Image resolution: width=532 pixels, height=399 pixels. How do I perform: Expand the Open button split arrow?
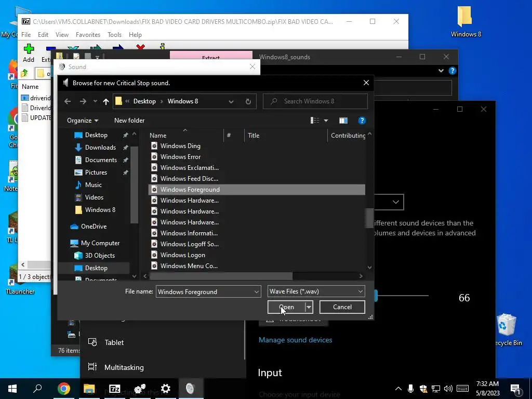[x=309, y=307]
